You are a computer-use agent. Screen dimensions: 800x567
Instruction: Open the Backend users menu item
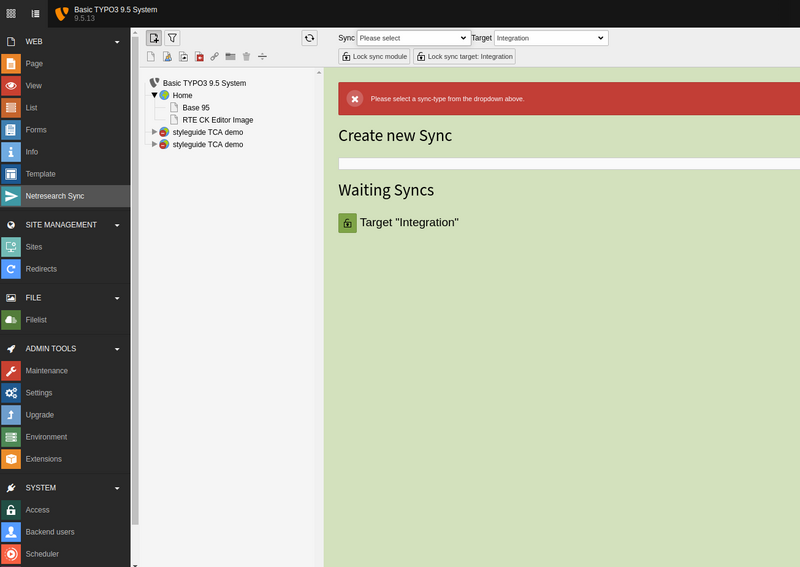point(50,532)
